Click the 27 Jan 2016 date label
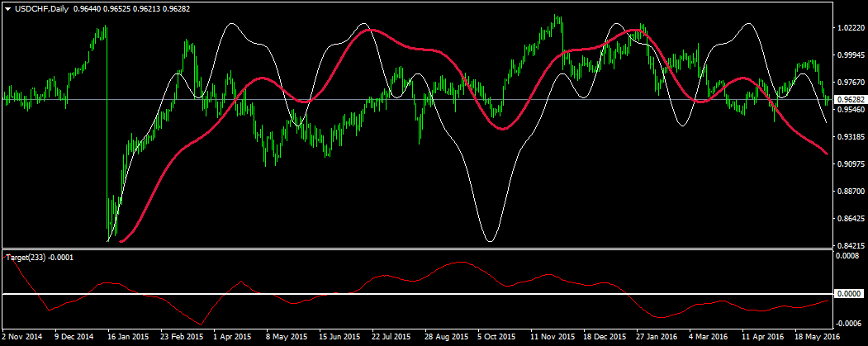Screen dimensions: 868x346 657,337
